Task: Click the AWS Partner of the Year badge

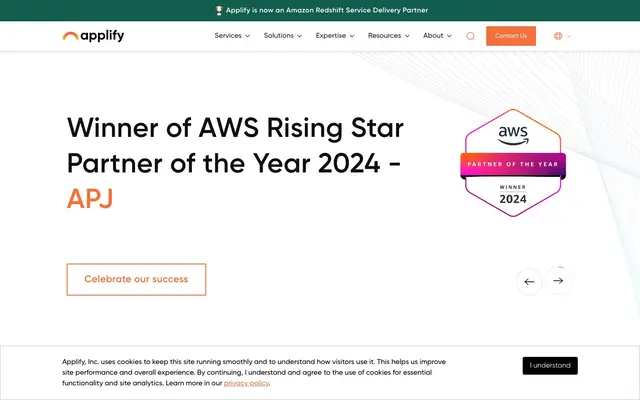Action: (x=513, y=163)
